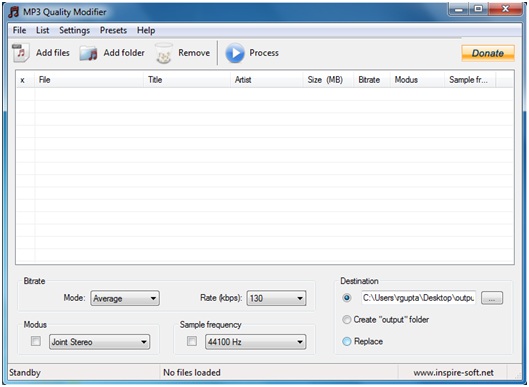529x387 pixels.
Task: Click the MP3 Quality Modifier title bar icon
Action: tap(14, 12)
